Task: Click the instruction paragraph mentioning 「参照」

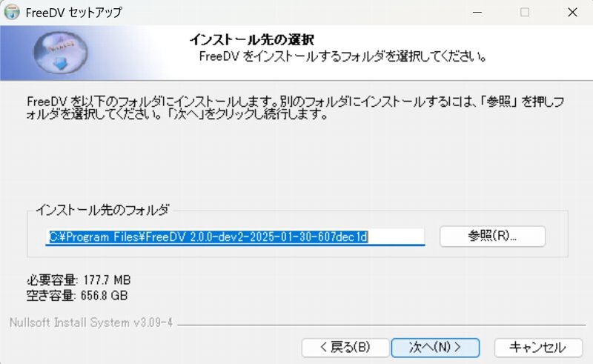Action: tap(295, 107)
